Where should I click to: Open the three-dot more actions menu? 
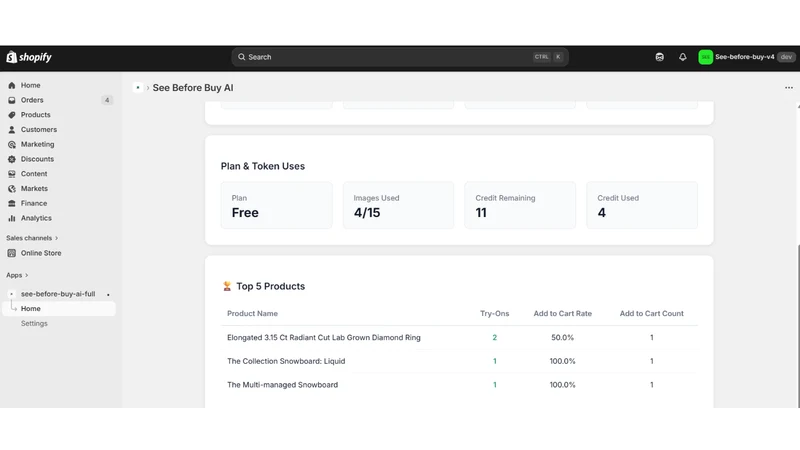pyautogui.click(x=789, y=88)
